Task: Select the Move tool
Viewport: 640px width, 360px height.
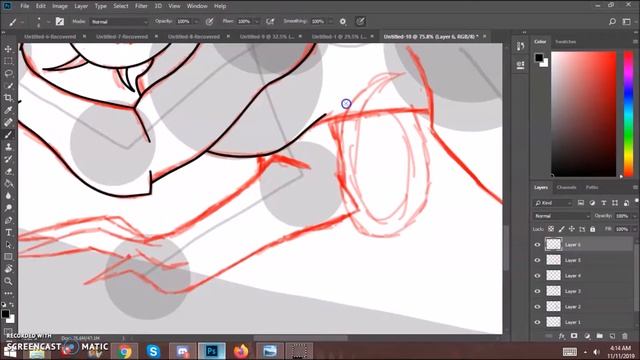Action: tap(8, 49)
